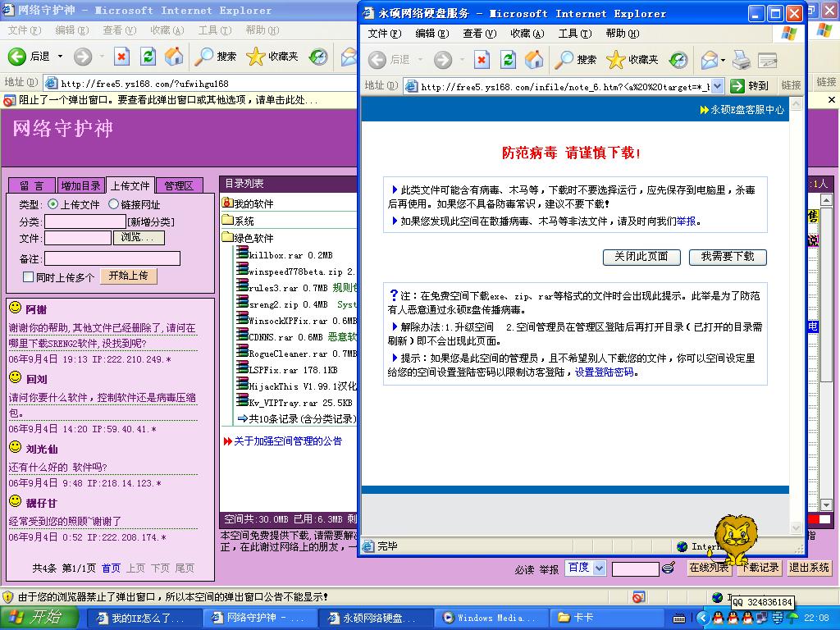The height and width of the screenshot is (630, 840).
Task: Switch to 增加目录 tab
Action: coord(80,186)
